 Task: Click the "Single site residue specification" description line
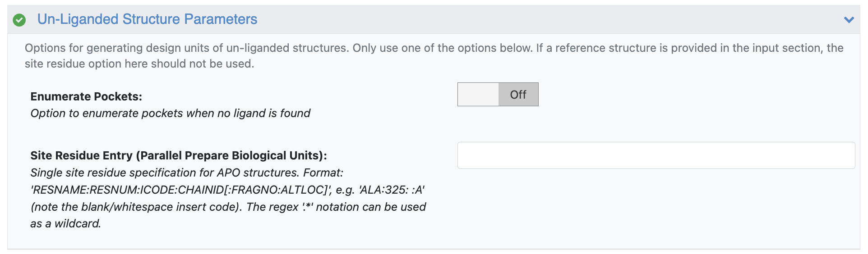[186, 172]
